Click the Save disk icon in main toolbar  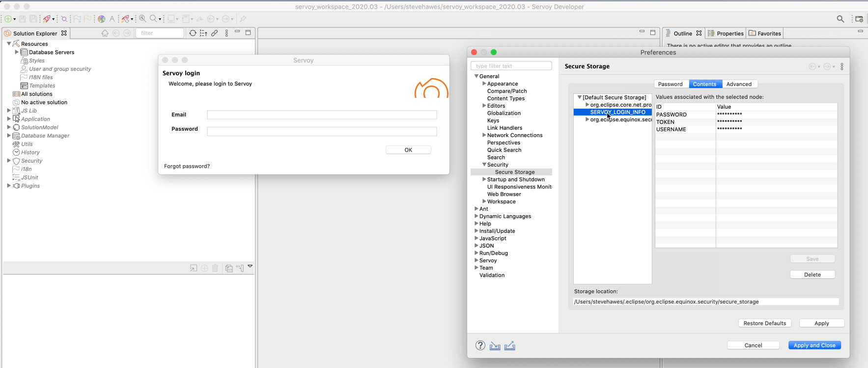23,19
